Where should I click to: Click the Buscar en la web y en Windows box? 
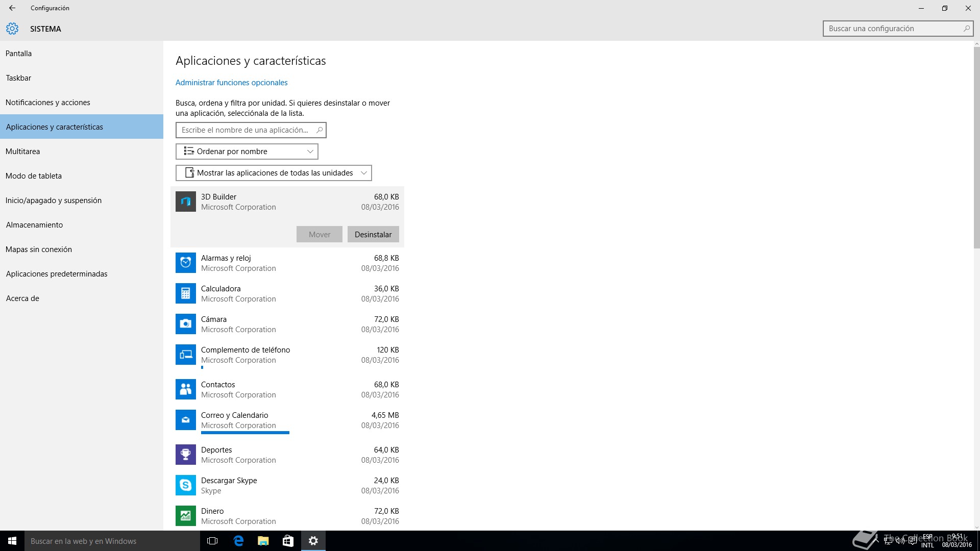112,541
